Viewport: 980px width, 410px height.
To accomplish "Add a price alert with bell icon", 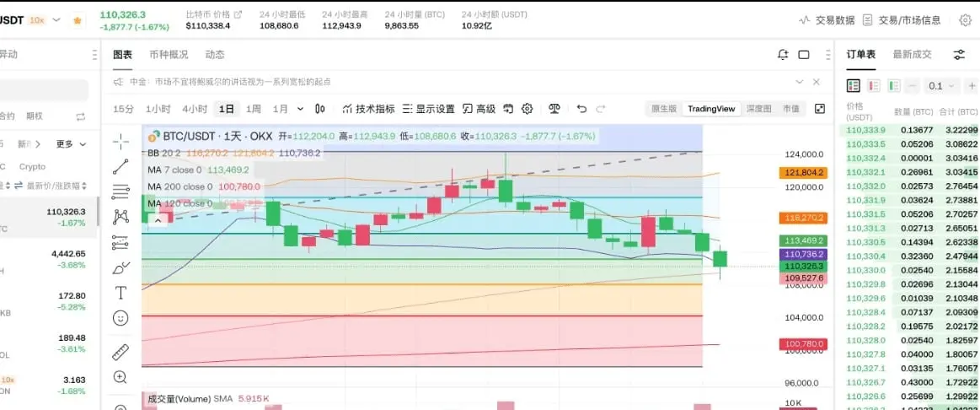I will point(783,55).
